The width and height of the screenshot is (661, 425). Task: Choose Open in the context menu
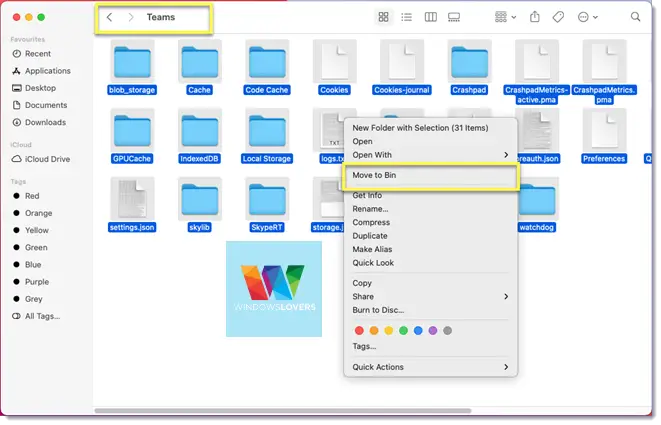(430, 141)
